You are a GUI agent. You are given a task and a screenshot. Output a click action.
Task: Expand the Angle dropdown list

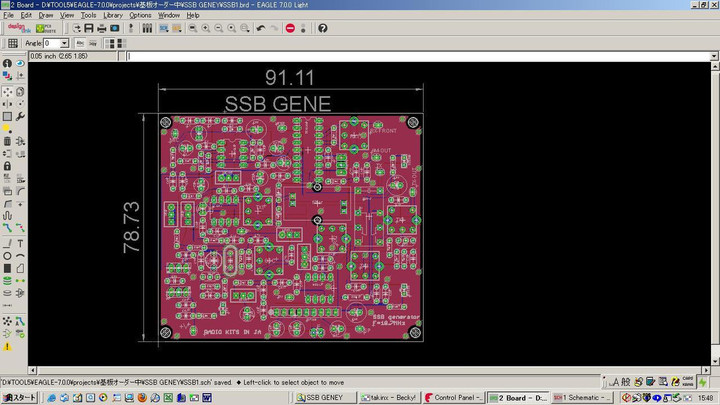[x=64, y=43]
